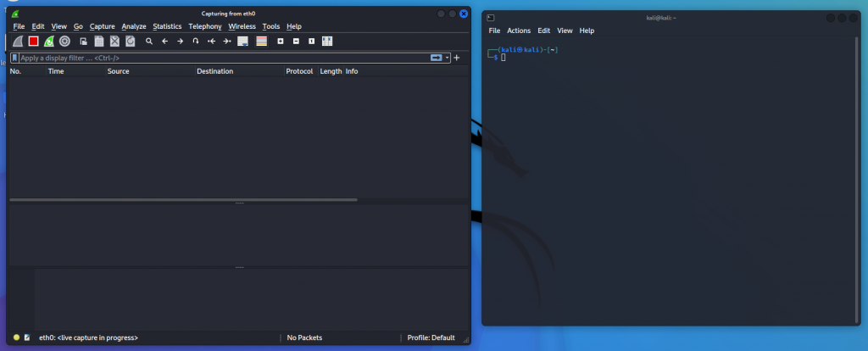868x351 pixels.
Task: Jump to the last packet icon
Action: point(227,41)
